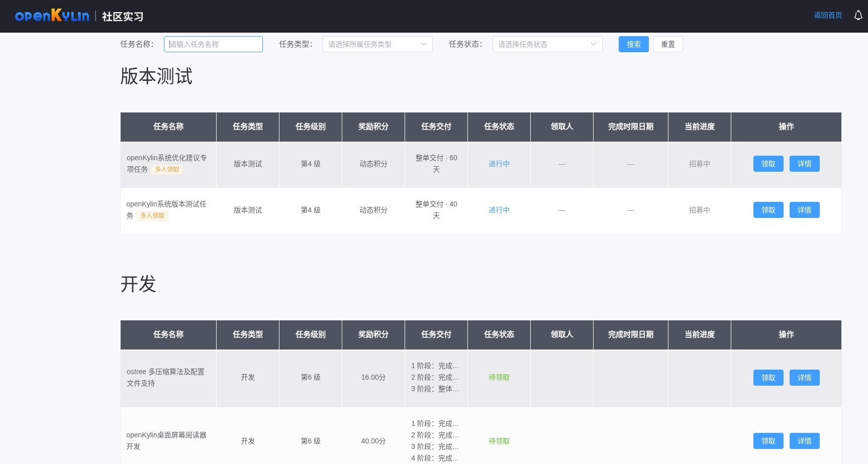Click 招募中 progress of 系统优化建议 task
Viewport: 868px width, 464px height.
(x=700, y=164)
